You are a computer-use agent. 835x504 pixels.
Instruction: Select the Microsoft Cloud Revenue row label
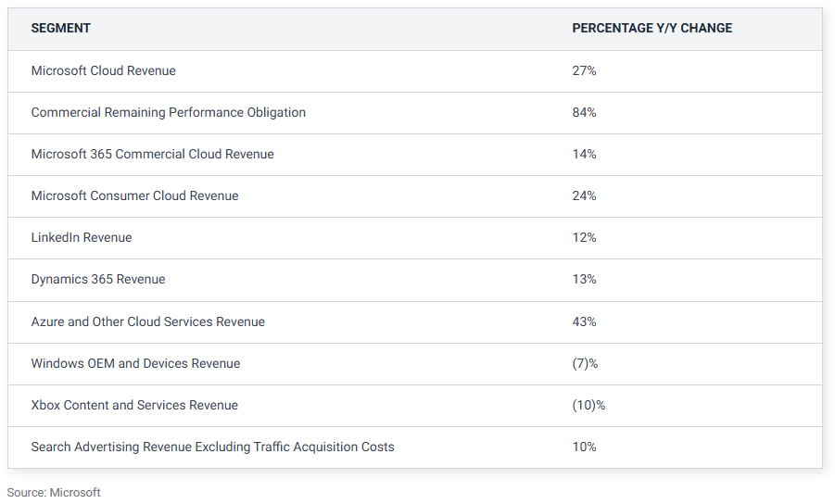tap(103, 70)
